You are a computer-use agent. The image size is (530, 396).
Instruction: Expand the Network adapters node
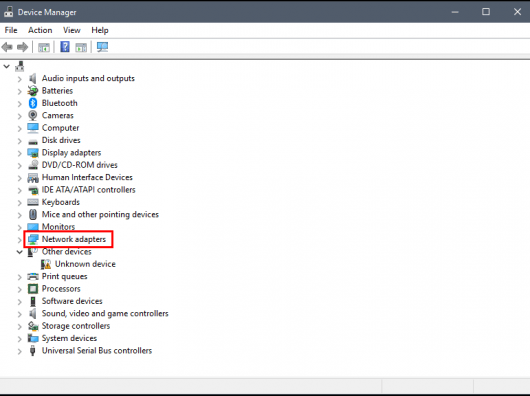point(19,240)
